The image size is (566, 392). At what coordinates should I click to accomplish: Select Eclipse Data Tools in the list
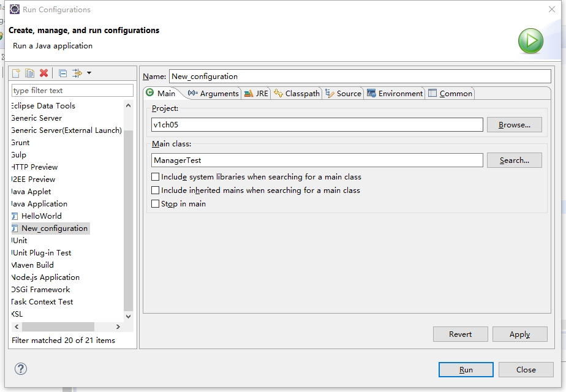coord(43,106)
